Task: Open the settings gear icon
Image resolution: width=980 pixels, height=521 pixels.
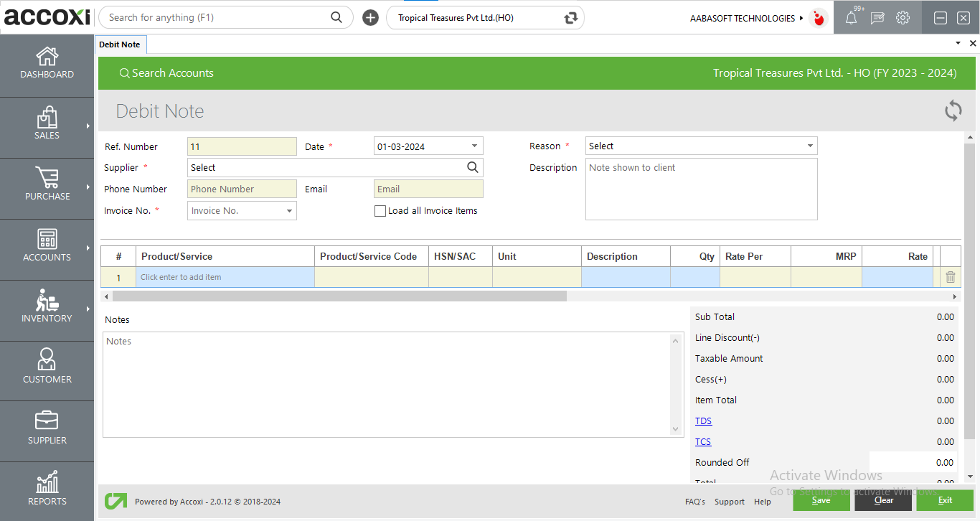Action: (903, 18)
